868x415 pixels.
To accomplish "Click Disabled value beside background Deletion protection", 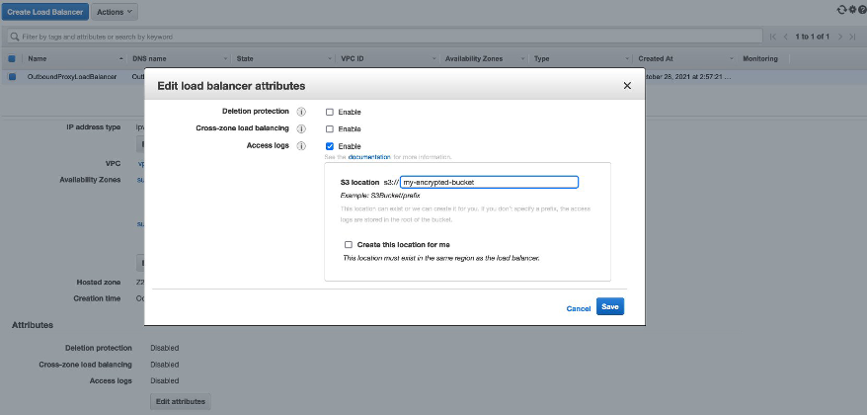I will pos(164,348).
